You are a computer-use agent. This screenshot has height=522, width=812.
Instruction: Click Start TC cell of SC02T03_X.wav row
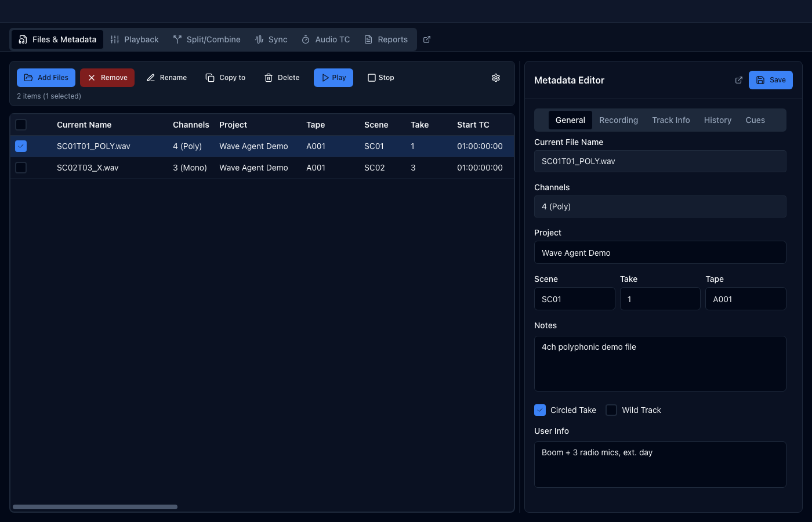480,168
